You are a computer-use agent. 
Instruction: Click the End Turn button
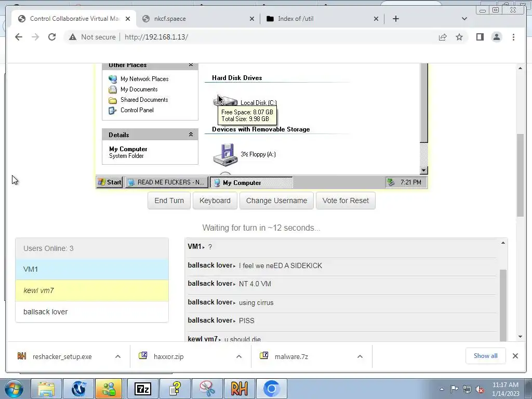pos(169,201)
